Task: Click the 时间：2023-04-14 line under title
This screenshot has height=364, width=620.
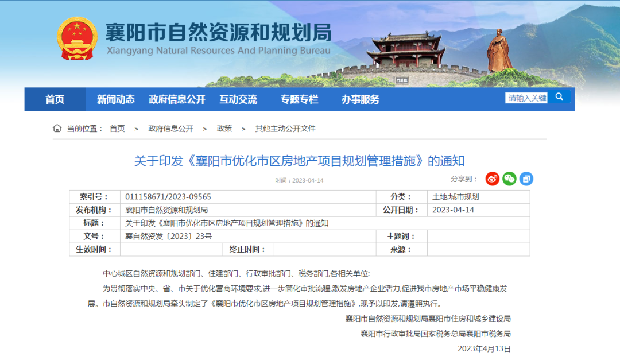Action: click(x=299, y=180)
